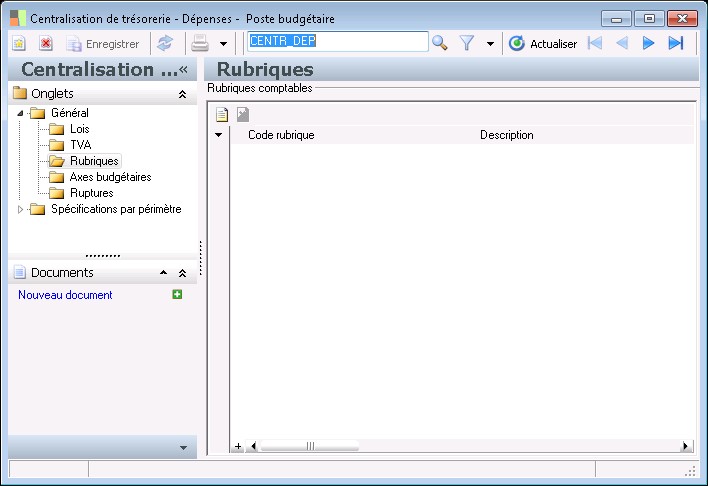Image resolution: width=708 pixels, height=486 pixels.
Task: Collapse the Général tree node
Action: (20, 113)
